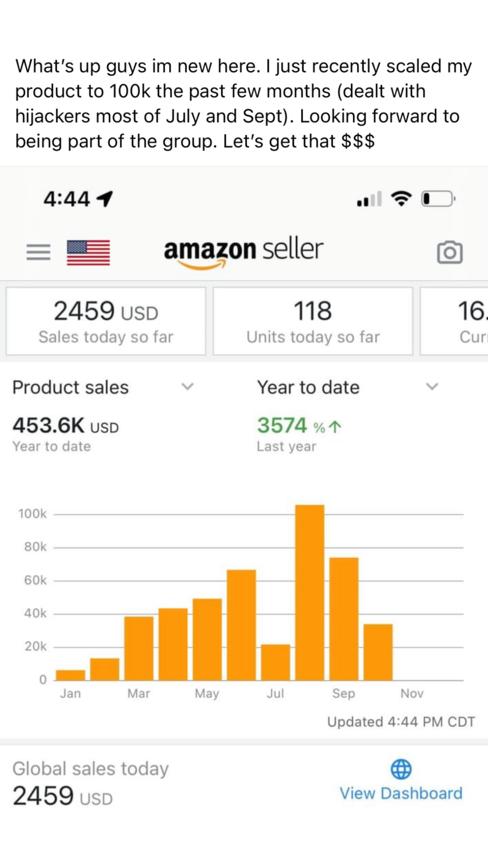The width and height of the screenshot is (488, 868).
Task: Tap the September sales bar
Action: click(344, 619)
